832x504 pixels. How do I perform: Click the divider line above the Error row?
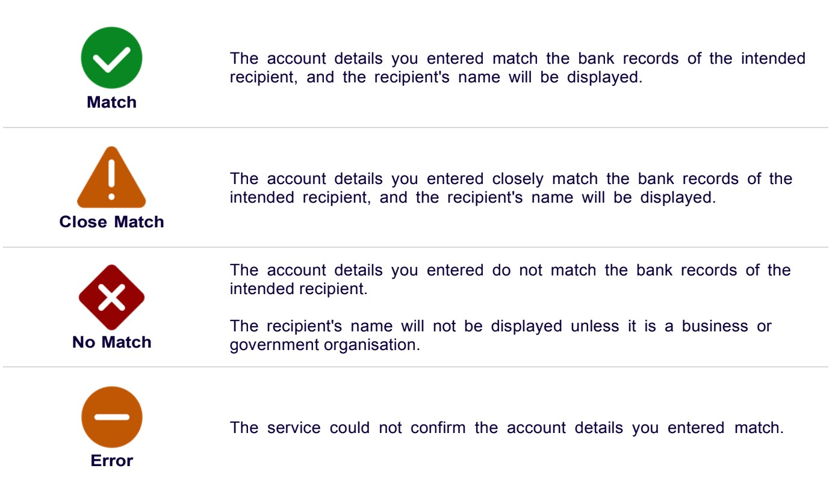click(x=415, y=366)
